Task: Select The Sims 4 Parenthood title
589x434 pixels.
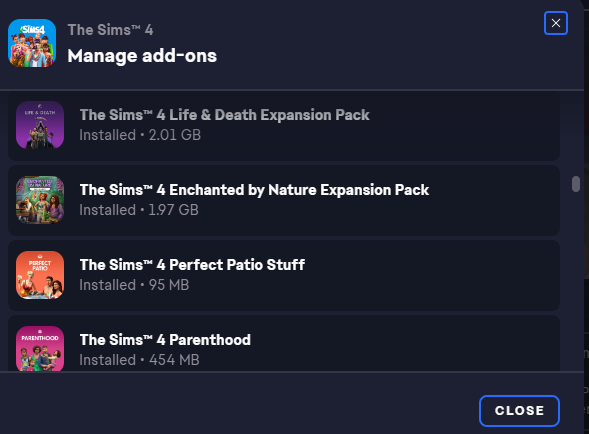Action: point(165,340)
